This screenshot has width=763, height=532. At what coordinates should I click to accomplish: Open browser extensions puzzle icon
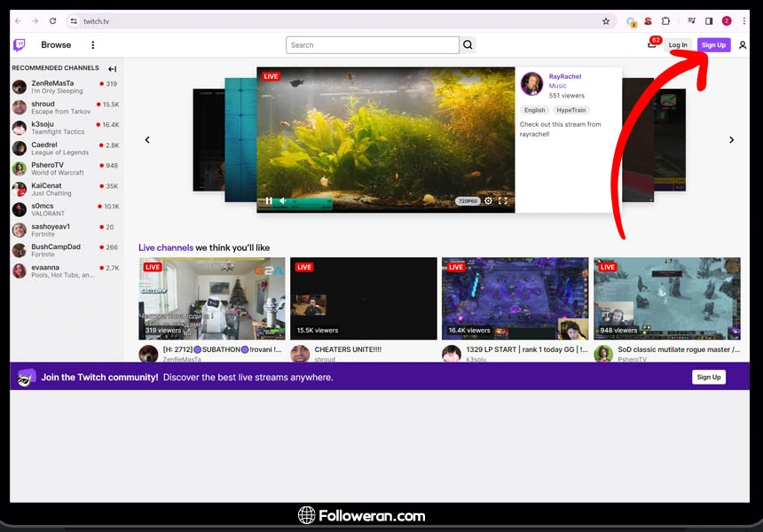coord(665,21)
